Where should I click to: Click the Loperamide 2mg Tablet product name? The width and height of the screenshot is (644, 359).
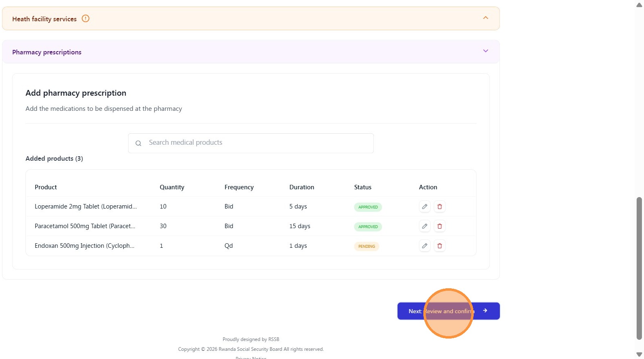point(86,206)
